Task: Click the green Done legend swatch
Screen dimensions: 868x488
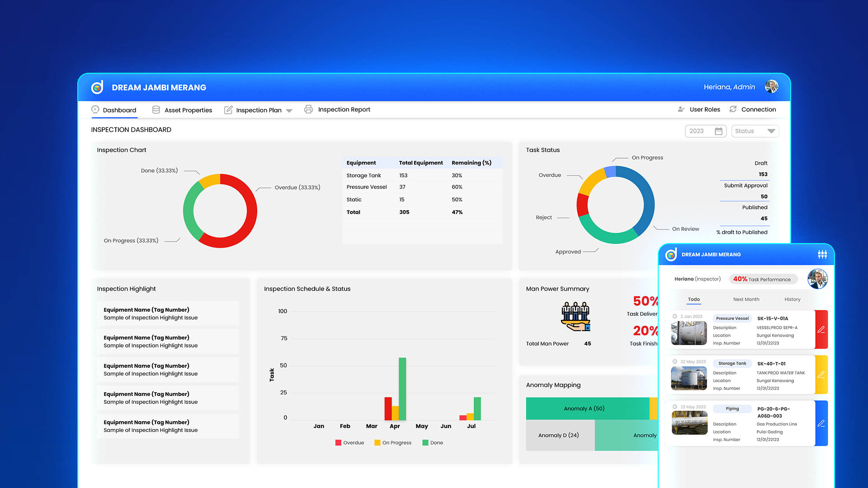Action: [425, 443]
